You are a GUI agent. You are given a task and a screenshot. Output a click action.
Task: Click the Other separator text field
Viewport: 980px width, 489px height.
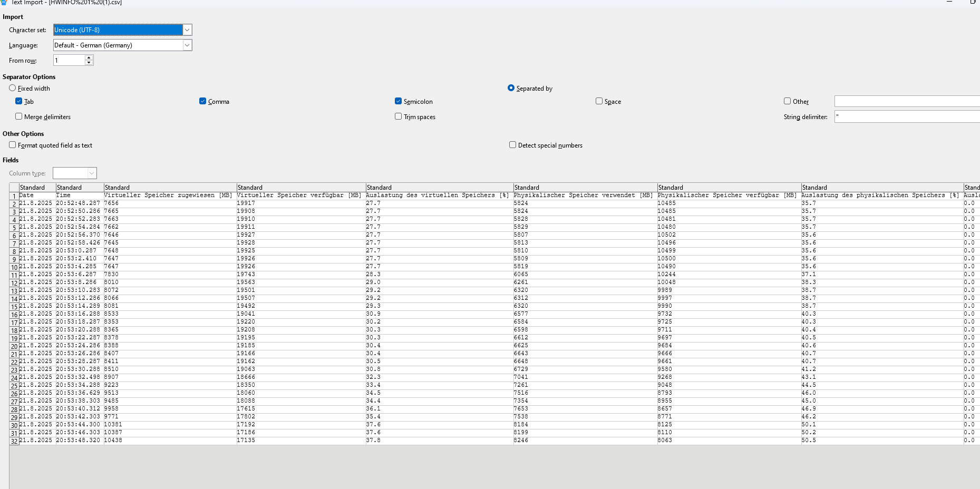click(907, 101)
